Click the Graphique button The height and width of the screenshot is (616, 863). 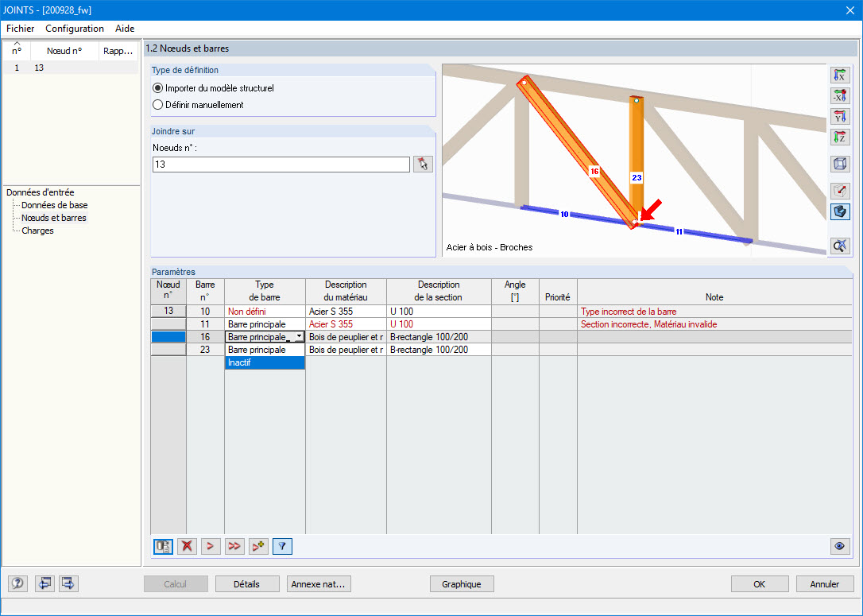point(461,584)
